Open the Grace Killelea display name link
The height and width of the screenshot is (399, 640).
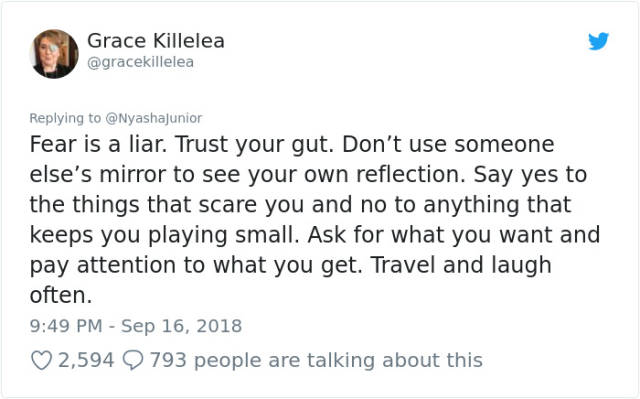point(156,41)
